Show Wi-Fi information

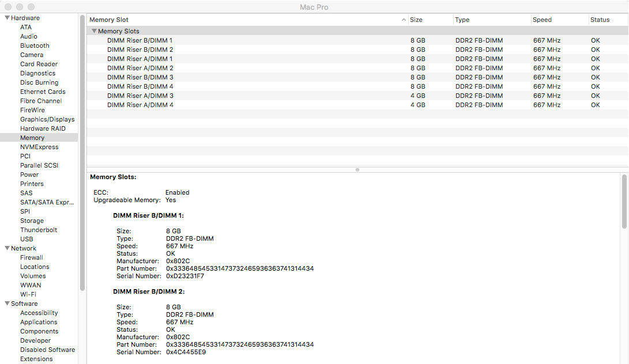coord(28,294)
